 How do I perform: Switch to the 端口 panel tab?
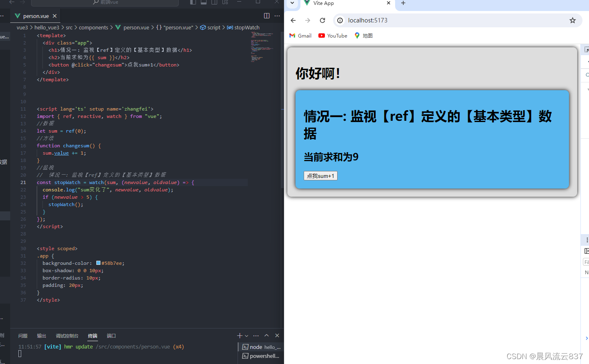111,336
